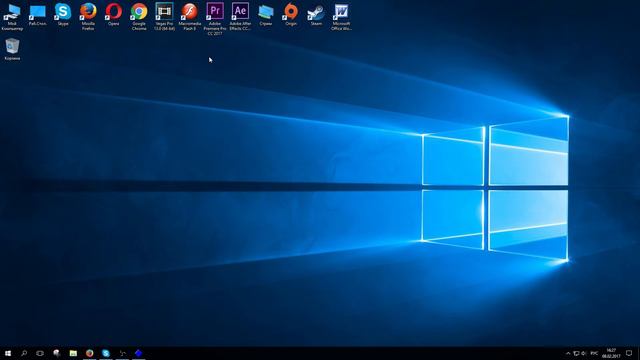Open the blue diamond taskbar app
The width and height of the screenshot is (640, 360).
coord(138,353)
